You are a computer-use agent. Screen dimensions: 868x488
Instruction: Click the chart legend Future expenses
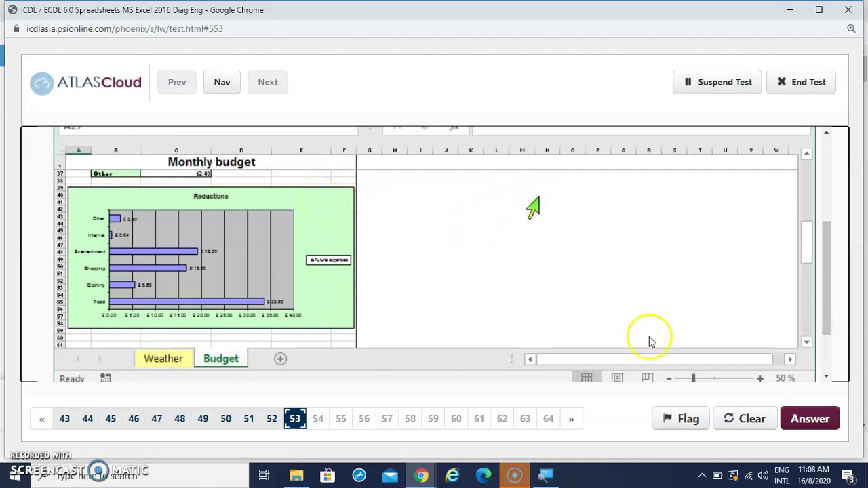(x=328, y=260)
